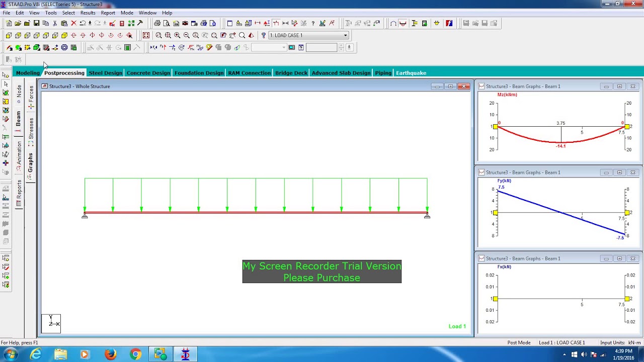Open the 1: LOAD CASE 1 dropdown
Image resolution: width=644 pixels, height=362 pixels.
point(308,35)
